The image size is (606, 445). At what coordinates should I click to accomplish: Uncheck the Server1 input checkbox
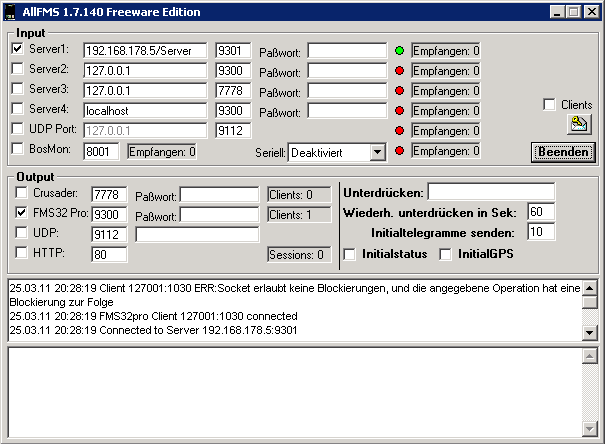[17, 48]
